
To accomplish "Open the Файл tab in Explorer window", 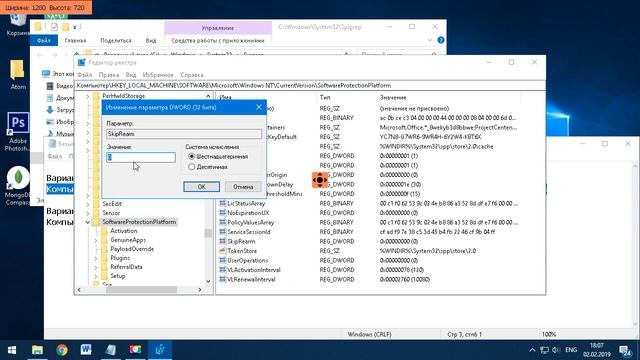I will click(44, 40).
